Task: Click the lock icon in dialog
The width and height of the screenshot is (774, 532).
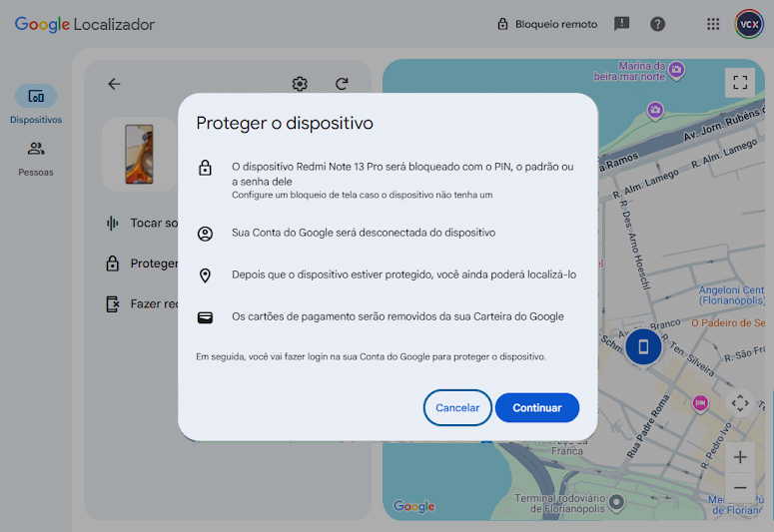Action: pos(205,168)
